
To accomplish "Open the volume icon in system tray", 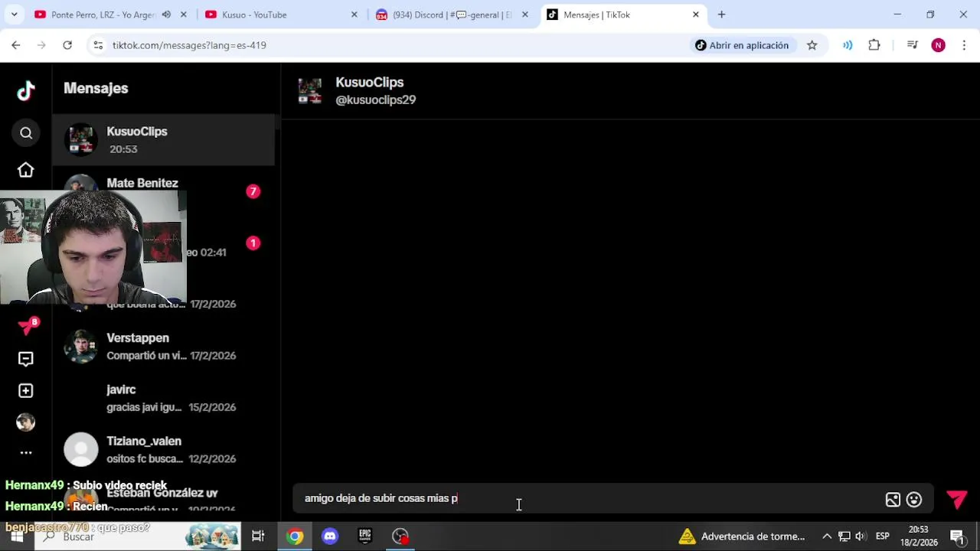I will click(x=861, y=536).
